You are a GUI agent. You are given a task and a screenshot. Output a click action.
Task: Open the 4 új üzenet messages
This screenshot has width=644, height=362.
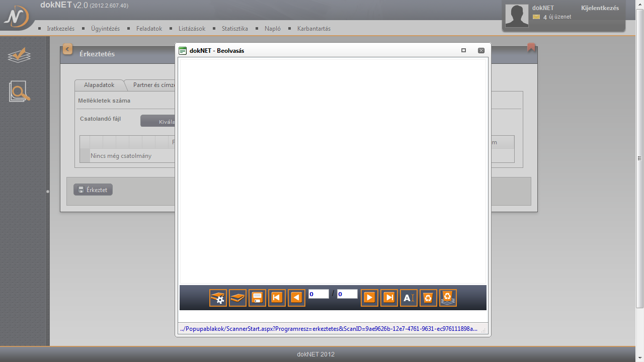(x=552, y=17)
